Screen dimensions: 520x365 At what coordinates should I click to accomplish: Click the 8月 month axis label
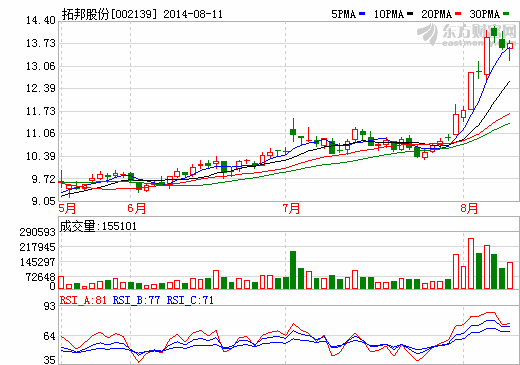469,208
